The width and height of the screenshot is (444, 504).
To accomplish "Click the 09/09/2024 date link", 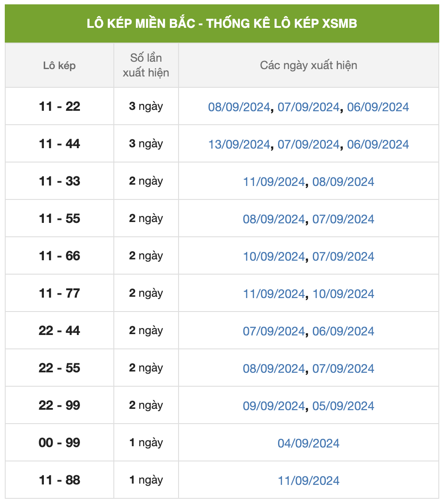I will click(274, 406).
